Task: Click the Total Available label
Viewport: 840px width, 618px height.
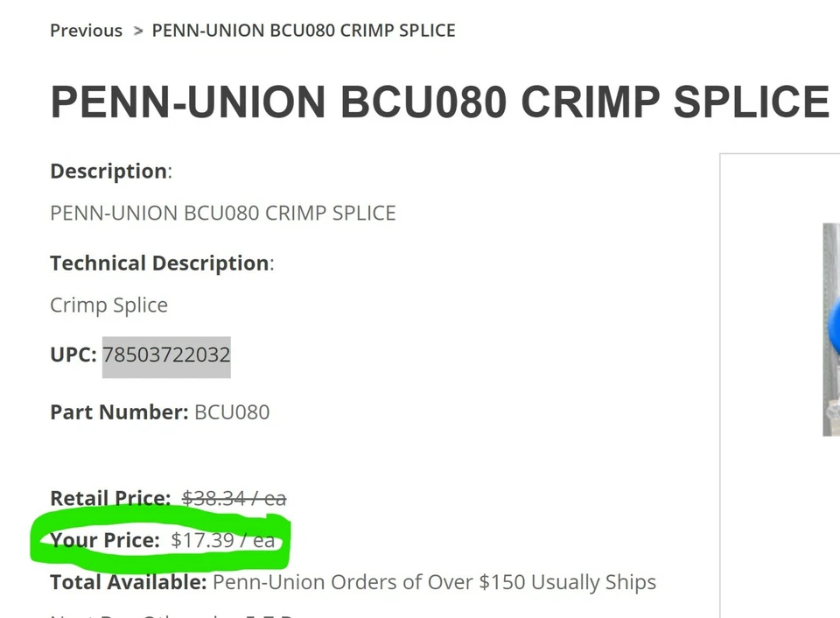Action: 129,582
